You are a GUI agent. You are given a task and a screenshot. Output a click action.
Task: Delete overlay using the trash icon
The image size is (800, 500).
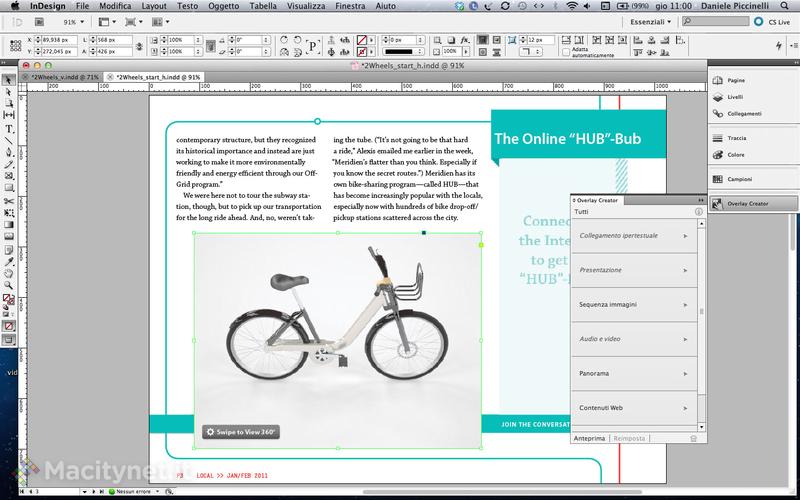[x=694, y=438]
